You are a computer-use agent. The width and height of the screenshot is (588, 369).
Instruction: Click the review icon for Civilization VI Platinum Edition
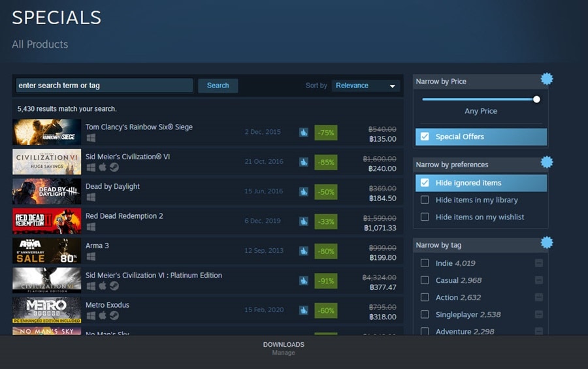coord(304,280)
